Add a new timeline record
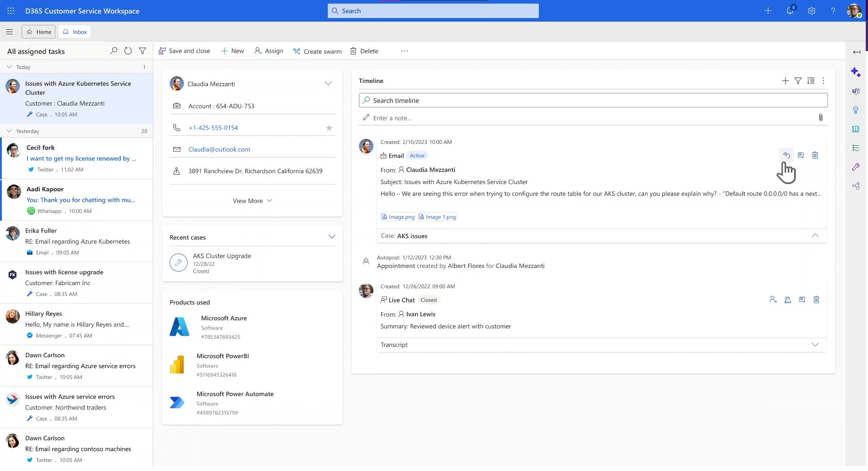Image resolution: width=868 pixels, height=471 pixels. pos(785,81)
